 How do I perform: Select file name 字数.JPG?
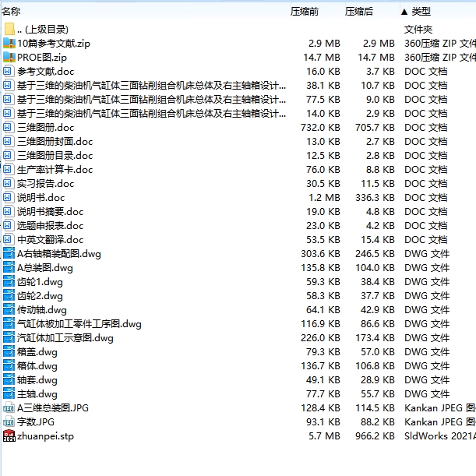pos(36,421)
